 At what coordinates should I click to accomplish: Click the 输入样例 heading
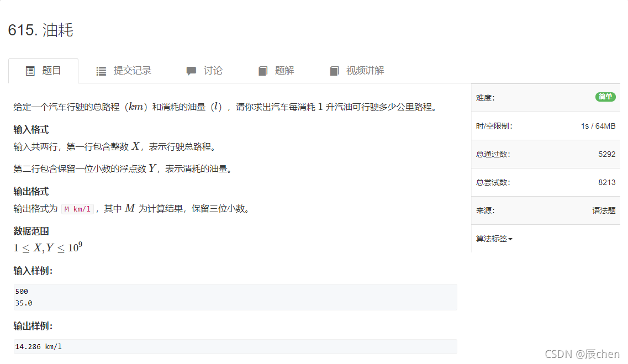[33, 271]
